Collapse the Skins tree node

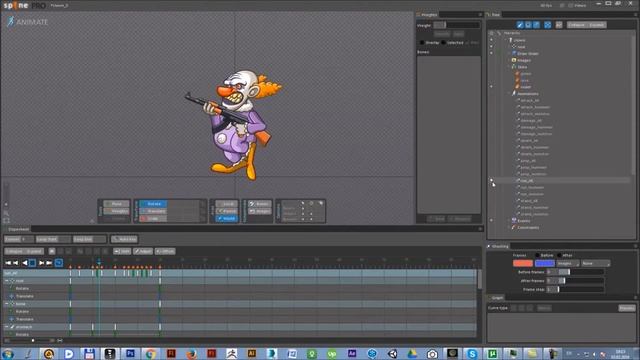pyautogui.click(x=509, y=67)
